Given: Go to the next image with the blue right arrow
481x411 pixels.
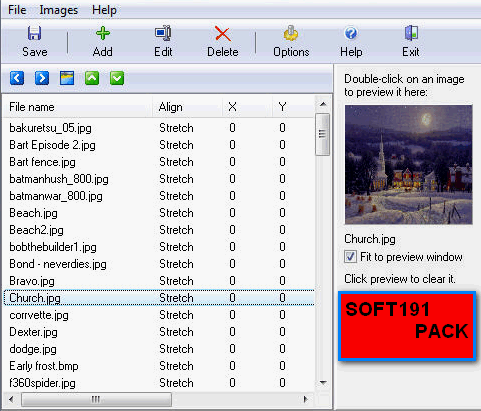Looking at the screenshot, I should (42, 78).
